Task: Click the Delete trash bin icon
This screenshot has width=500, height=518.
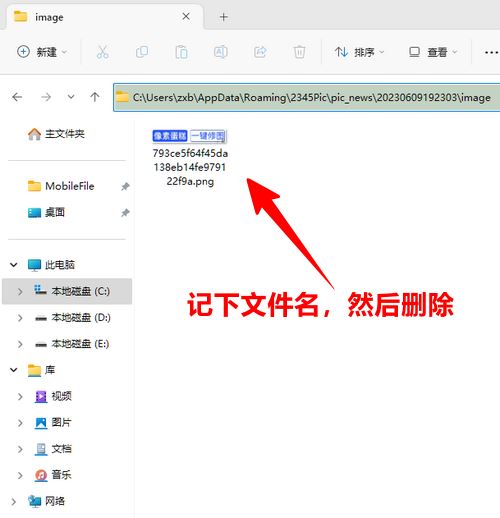Action: coord(299,52)
